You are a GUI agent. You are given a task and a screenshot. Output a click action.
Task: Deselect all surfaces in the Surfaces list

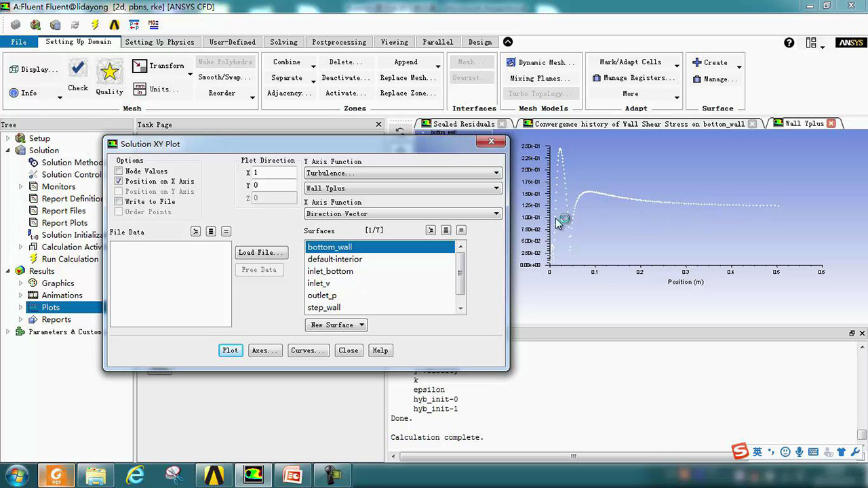click(461, 230)
